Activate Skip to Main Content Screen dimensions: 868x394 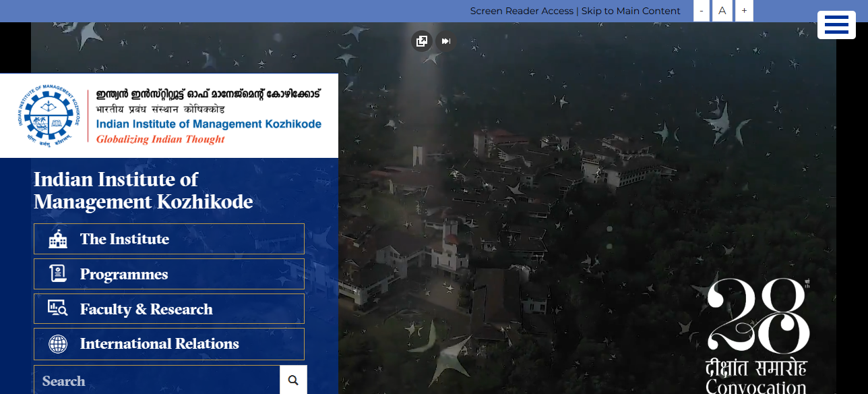pos(631,11)
